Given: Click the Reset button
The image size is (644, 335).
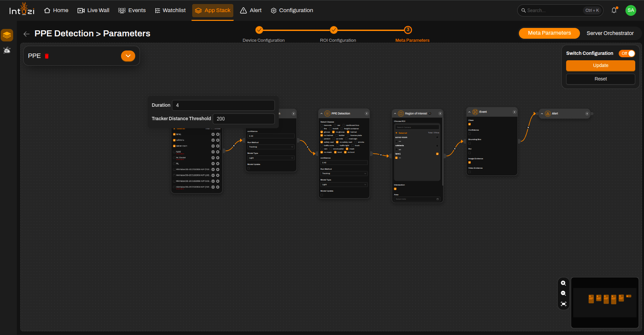Looking at the screenshot, I should coord(601,79).
